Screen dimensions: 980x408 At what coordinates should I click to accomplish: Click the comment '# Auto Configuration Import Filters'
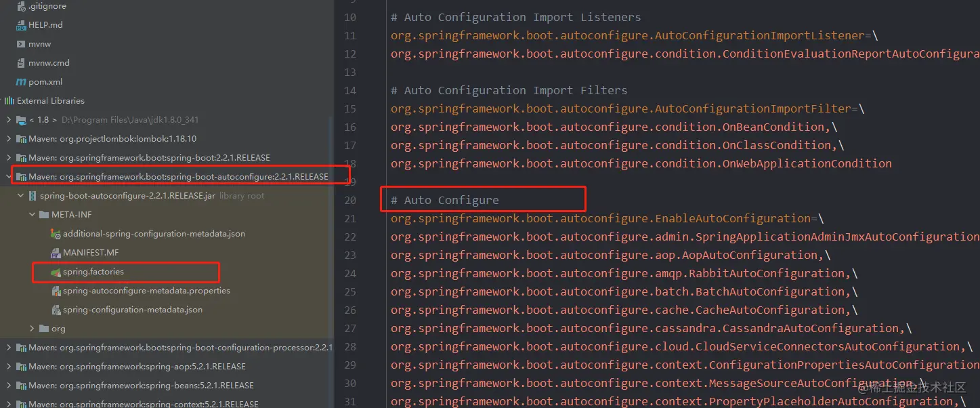point(509,91)
